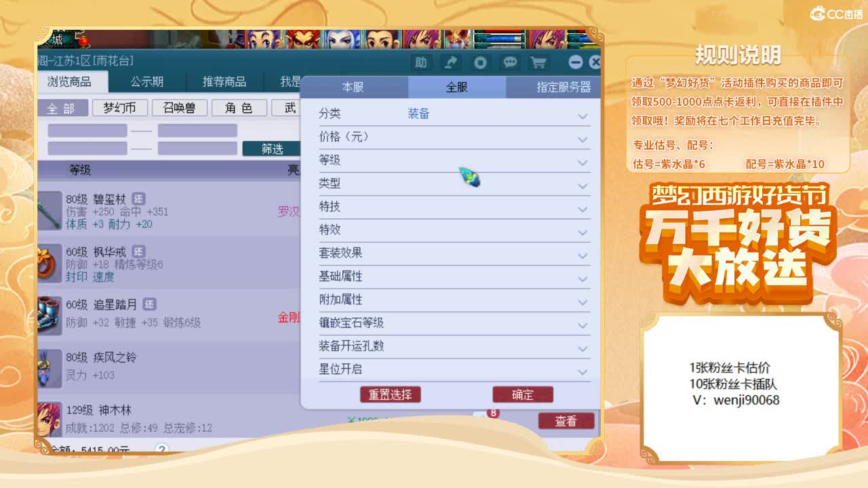The width and height of the screenshot is (868, 488).
Task: Click the round record icon in title bar
Action: click(x=480, y=62)
